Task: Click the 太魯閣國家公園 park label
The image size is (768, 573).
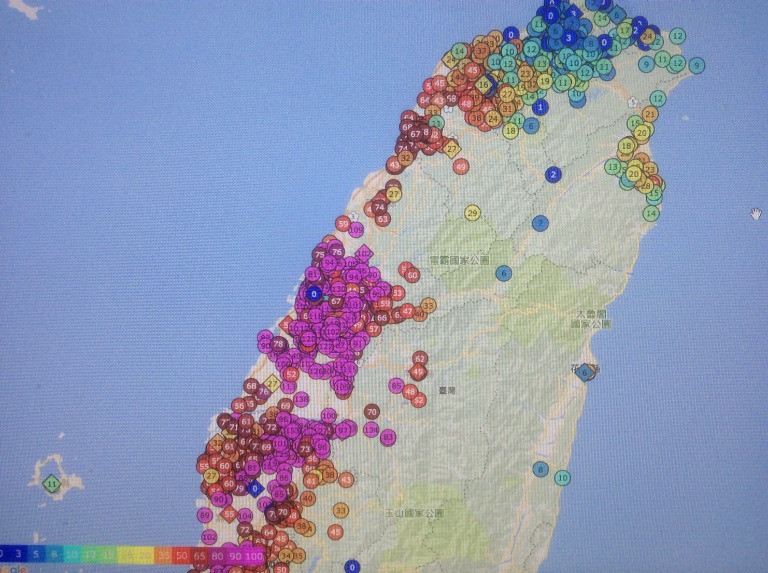Action: pos(590,319)
